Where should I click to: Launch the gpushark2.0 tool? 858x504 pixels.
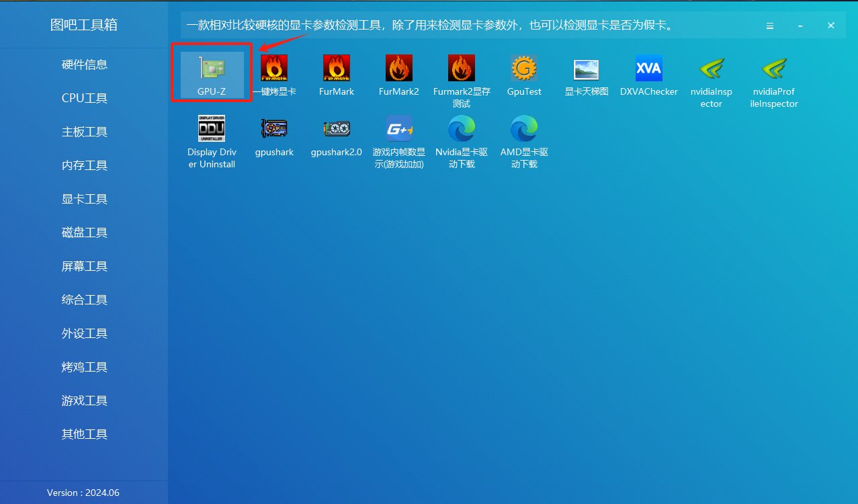click(337, 136)
